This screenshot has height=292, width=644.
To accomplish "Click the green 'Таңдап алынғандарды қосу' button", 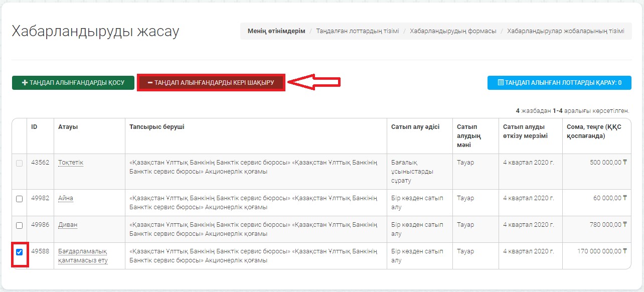I will [73, 83].
